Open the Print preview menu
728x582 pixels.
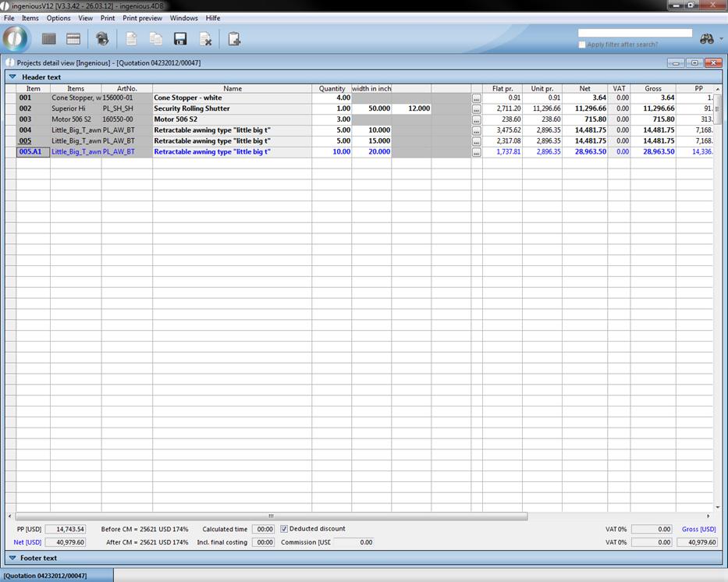click(x=142, y=18)
